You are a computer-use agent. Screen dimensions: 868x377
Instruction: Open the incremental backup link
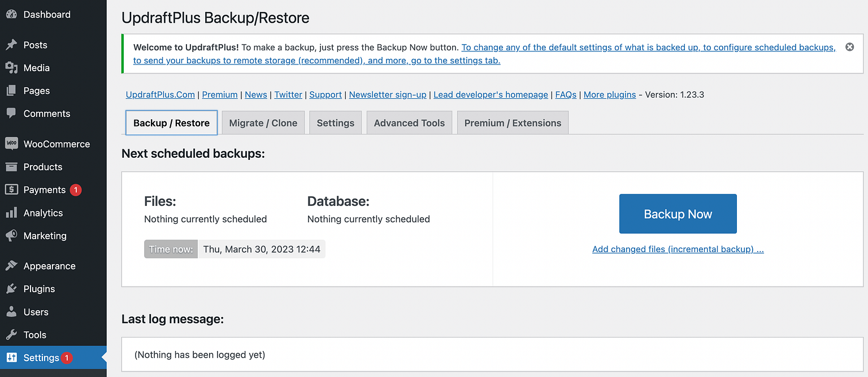pos(678,249)
